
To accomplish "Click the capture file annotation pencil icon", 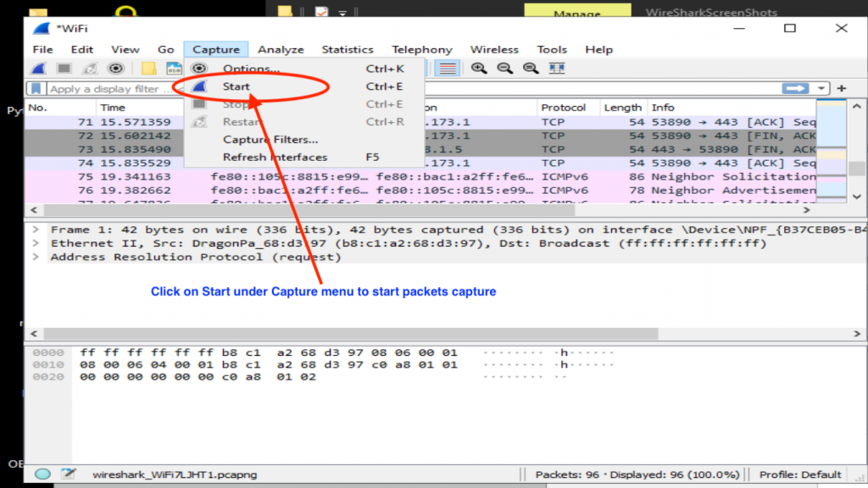I will coord(68,474).
